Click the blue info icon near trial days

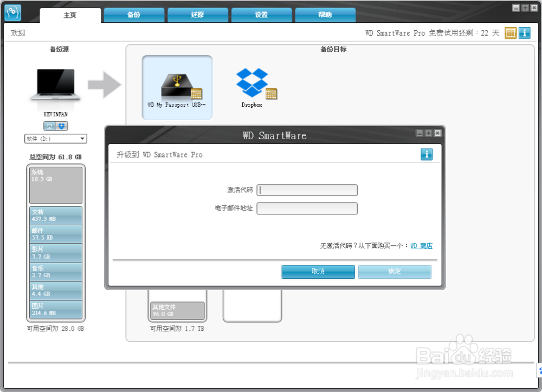coord(524,33)
